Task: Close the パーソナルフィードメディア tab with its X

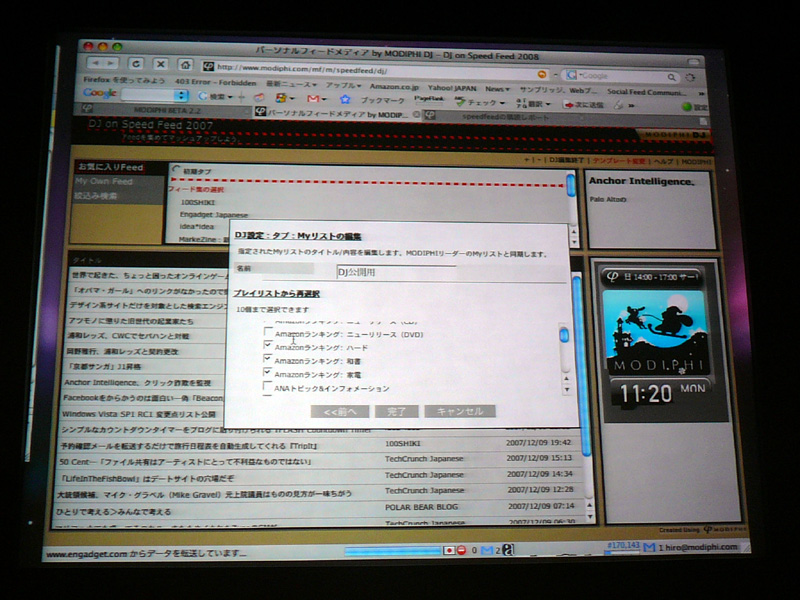Action: (x=416, y=115)
